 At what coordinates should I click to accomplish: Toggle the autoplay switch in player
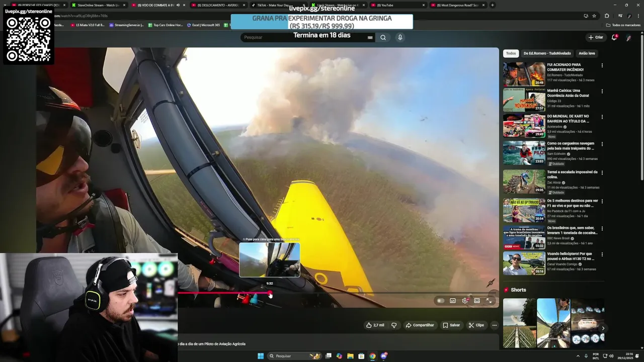click(x=441, y=301)
